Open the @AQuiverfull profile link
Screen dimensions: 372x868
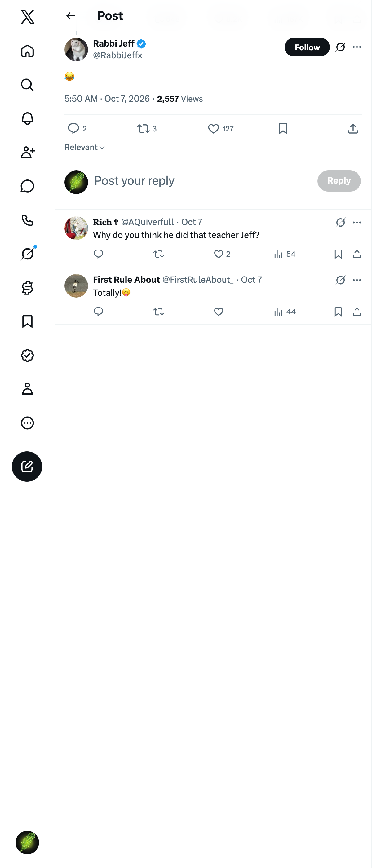147,222
